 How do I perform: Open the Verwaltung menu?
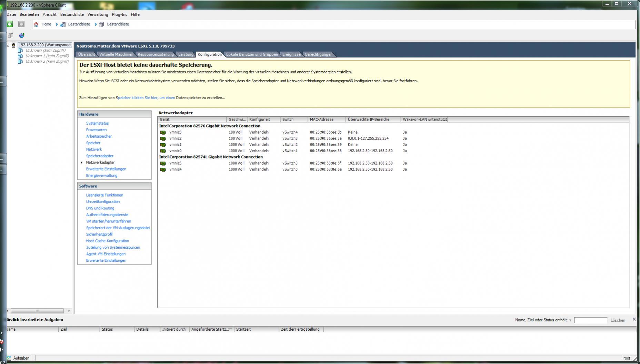(98, 14)
